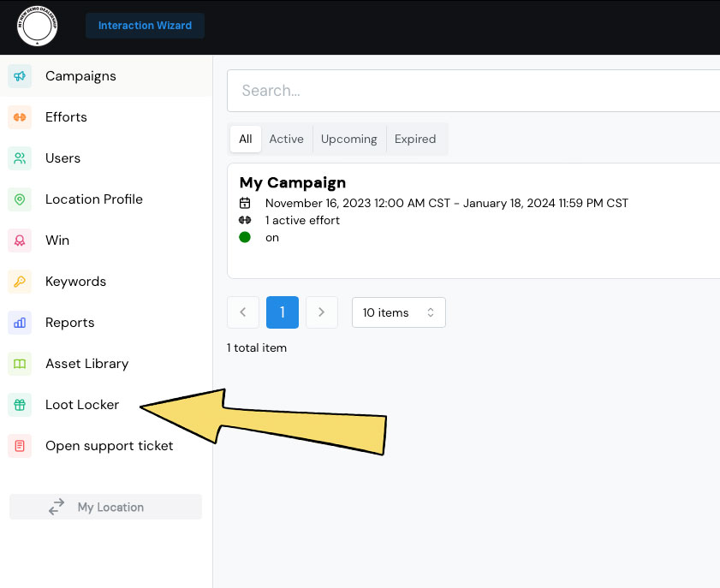720x588 pixels.
Task: Select the Users people icon
Action: (20, 158)
